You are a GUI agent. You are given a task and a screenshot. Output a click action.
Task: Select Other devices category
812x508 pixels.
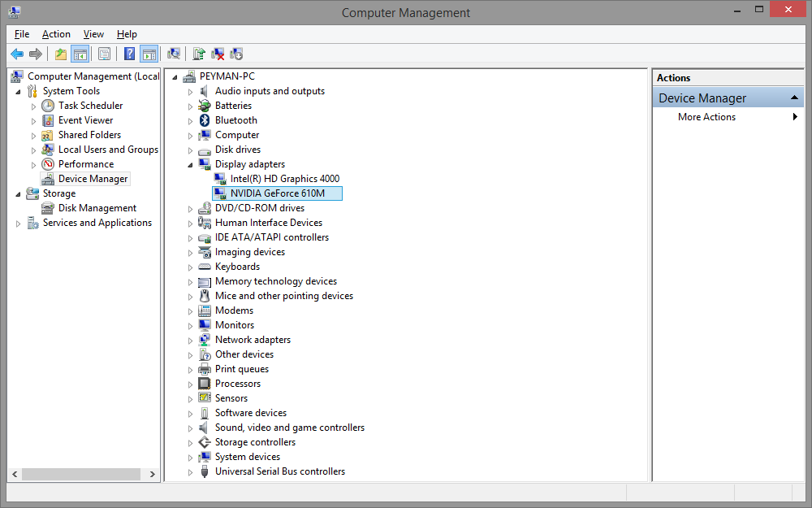[244, 354]
